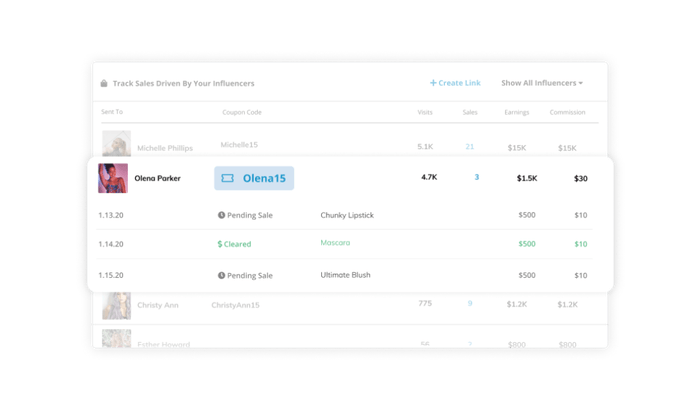This screenshot has height=412, width=700.
Task: Sort by the Earnings column header
Action: (x=517, y=112)
